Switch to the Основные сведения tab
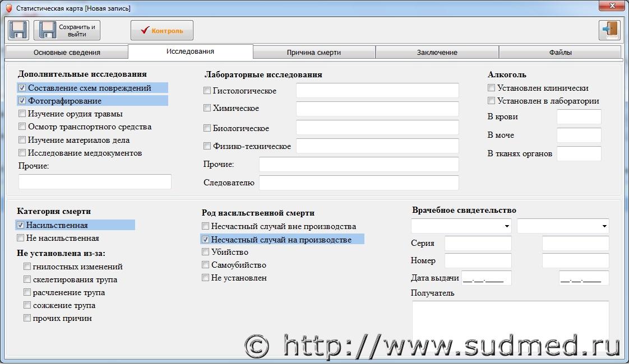This screenshot has height=364, width=629. (x=67, y=53)
